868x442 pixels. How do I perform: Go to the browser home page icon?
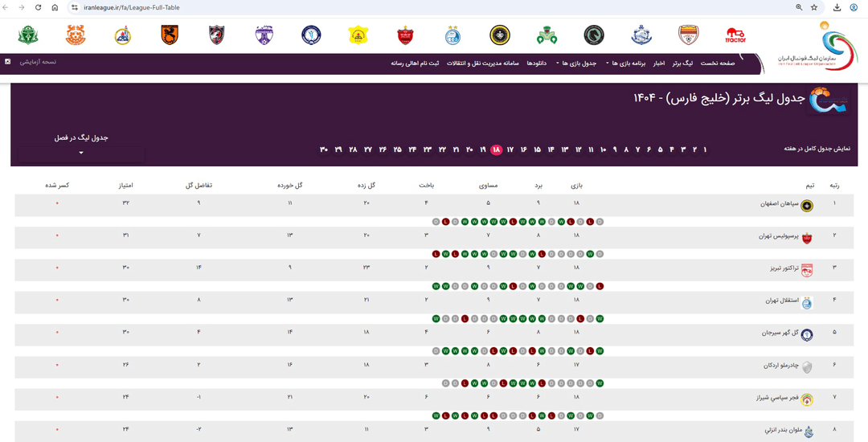55,7
